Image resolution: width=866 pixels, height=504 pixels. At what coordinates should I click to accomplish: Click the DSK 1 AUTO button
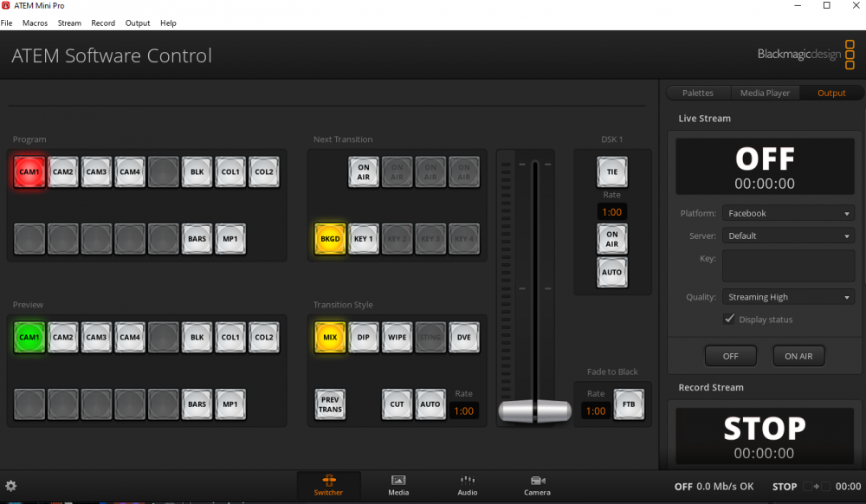(612, 272)
